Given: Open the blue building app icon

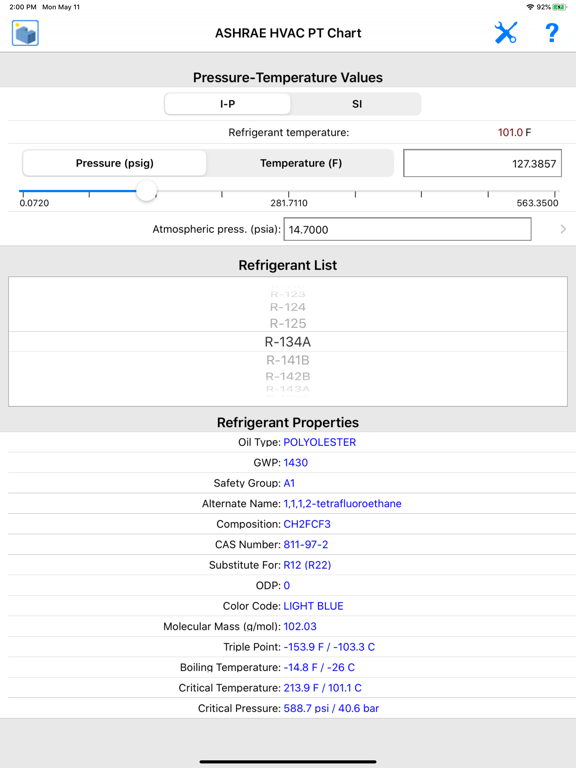Looking at the screenshot, I should pos(25,33).
